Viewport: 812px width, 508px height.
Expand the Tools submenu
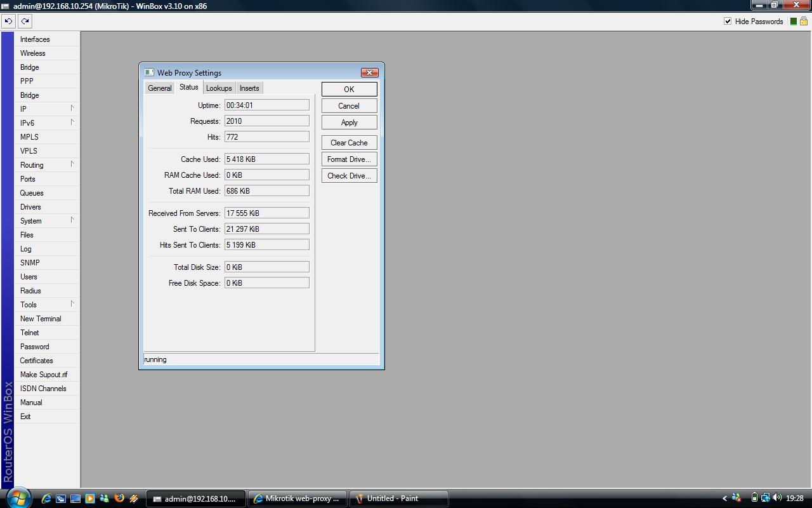click(47, 305)
